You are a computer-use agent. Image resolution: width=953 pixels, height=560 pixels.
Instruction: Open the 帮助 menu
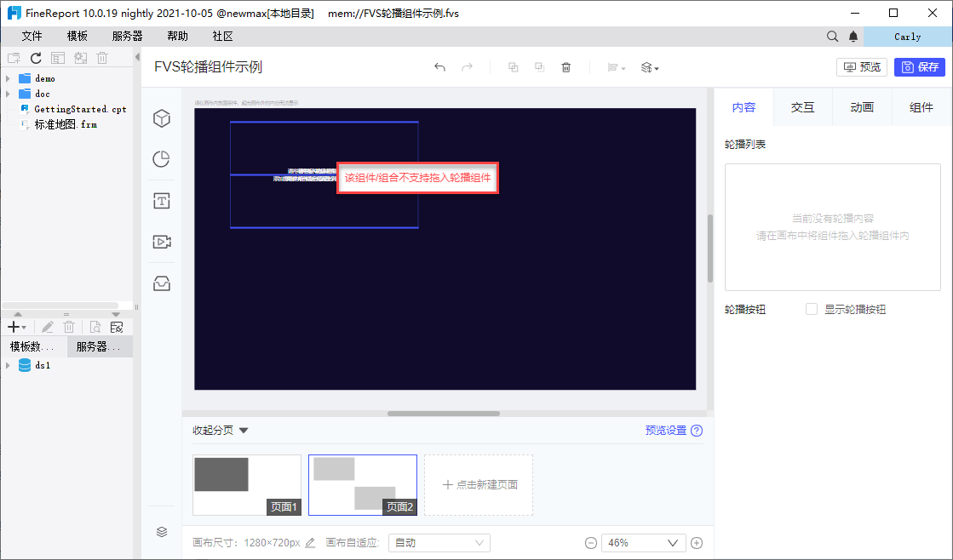(177, 37)
